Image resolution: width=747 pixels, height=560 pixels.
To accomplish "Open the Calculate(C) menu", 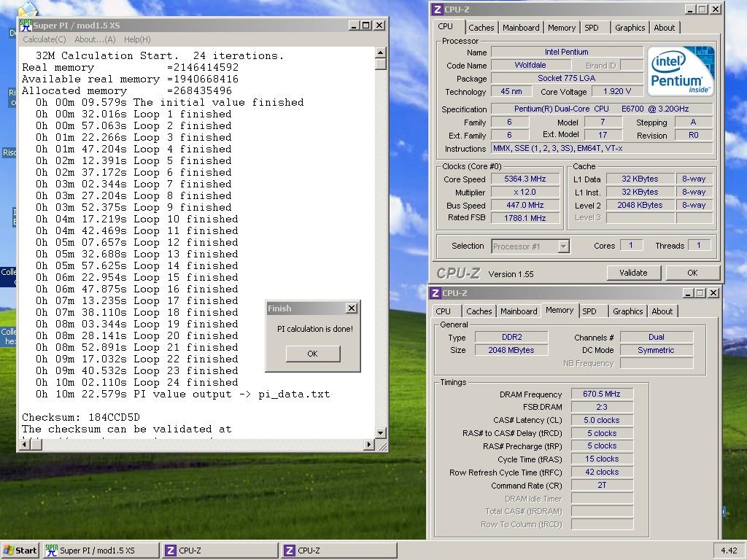I will click(44, 39).
